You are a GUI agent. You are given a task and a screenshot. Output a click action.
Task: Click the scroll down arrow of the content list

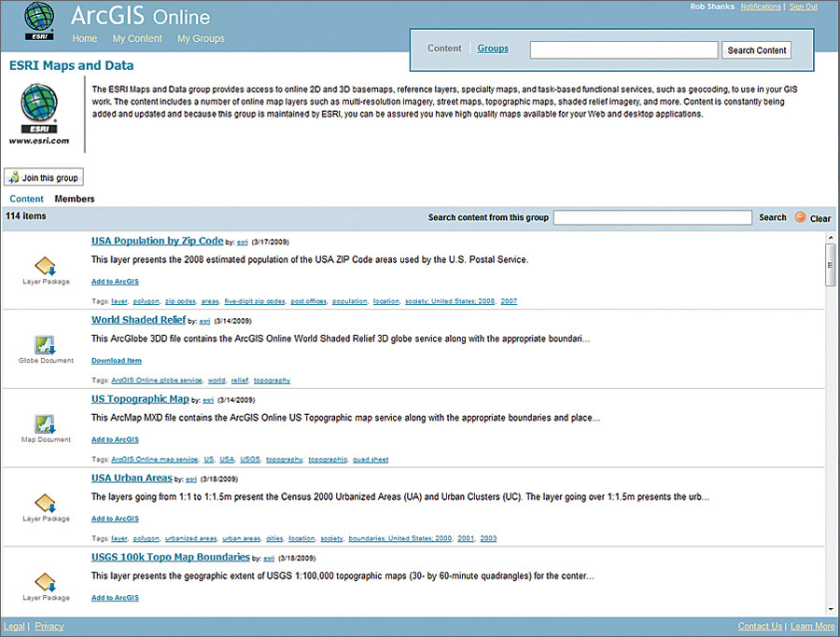831,609
